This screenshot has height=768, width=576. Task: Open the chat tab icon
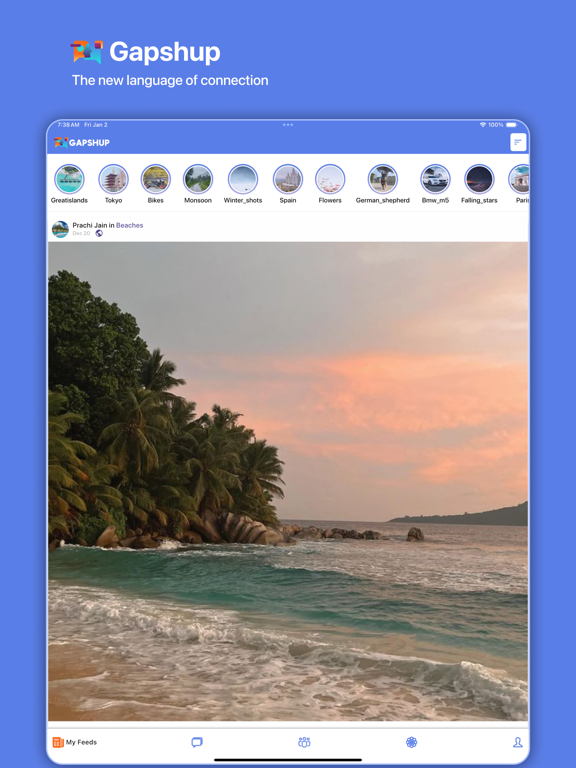tap(197, 742)
